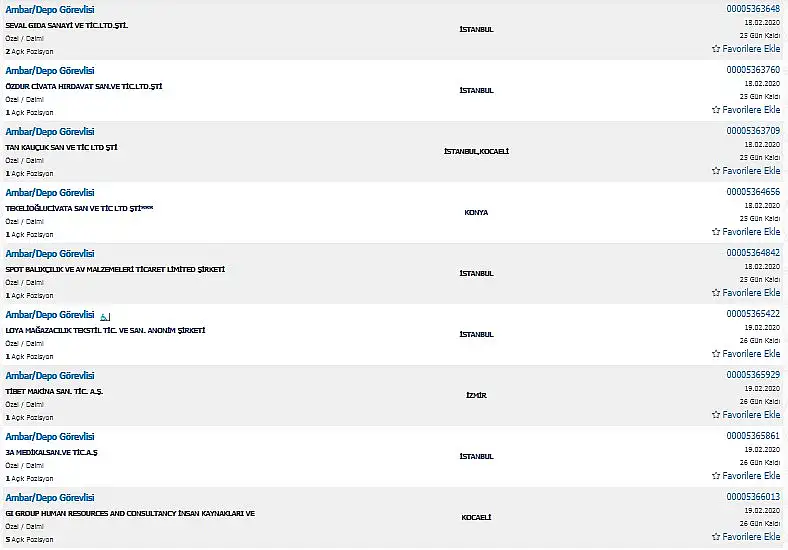Open job listing number 00005363760
Screen dimensions: 788x550
tap(753, 70)
